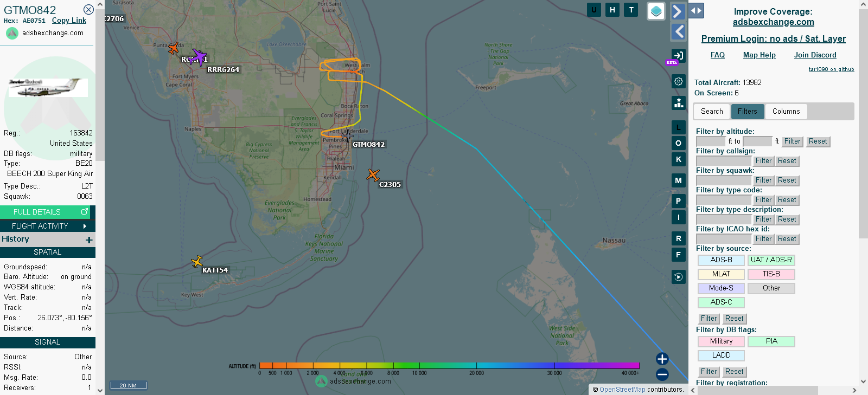Click the maximum altitude input field
The image size is (868, 395).
pos(757,141)
